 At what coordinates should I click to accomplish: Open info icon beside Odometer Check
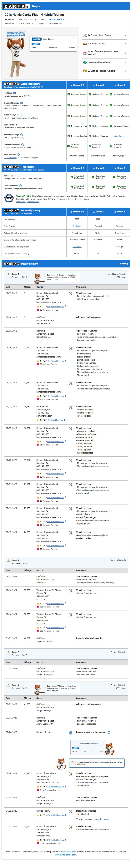[20, 125]
